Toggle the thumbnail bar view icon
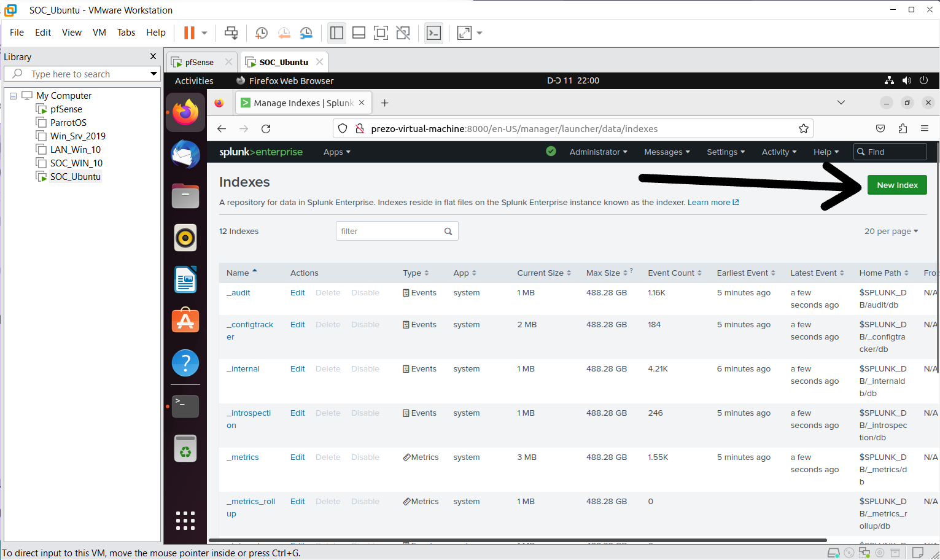Viewport: 940px width, 560px height. [359, 33]
